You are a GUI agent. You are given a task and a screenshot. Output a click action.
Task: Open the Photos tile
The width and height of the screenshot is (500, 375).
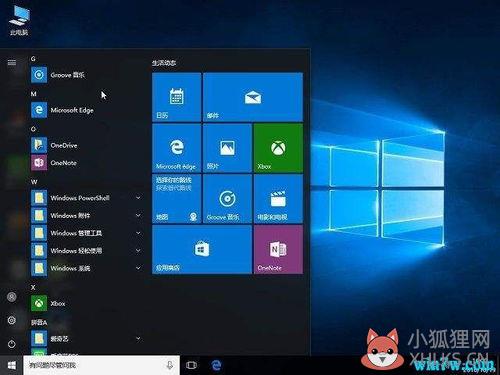(x=227, y=148)
